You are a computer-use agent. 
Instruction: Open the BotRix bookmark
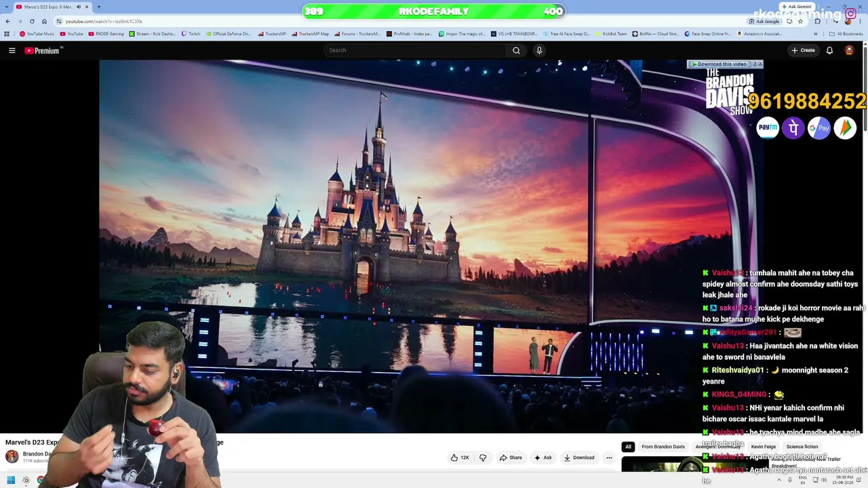coord(656,34)
